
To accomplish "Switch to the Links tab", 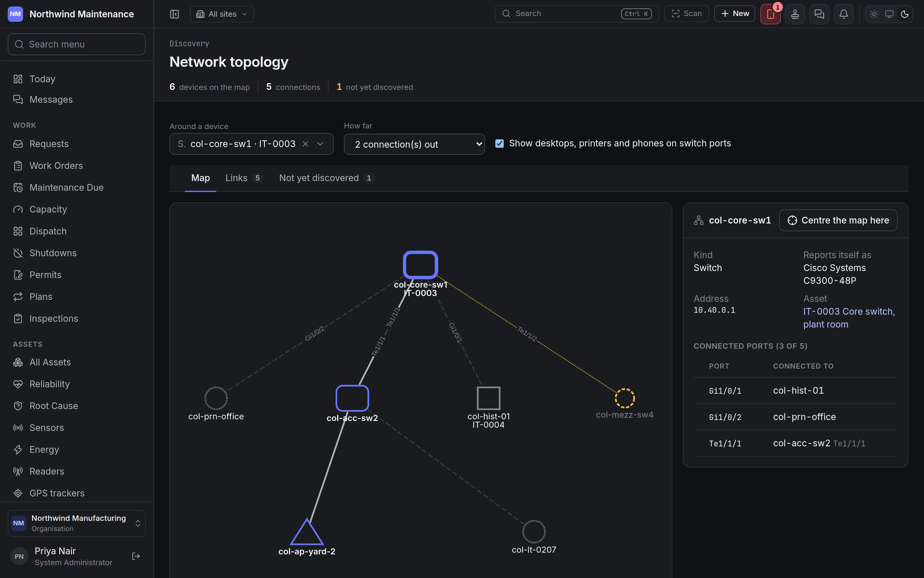I will pyautogui.click(x=244, y=178).
